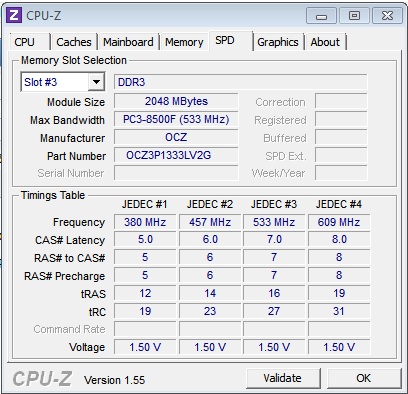Switch to the CPU tab
408x394 pixels.
30,42
